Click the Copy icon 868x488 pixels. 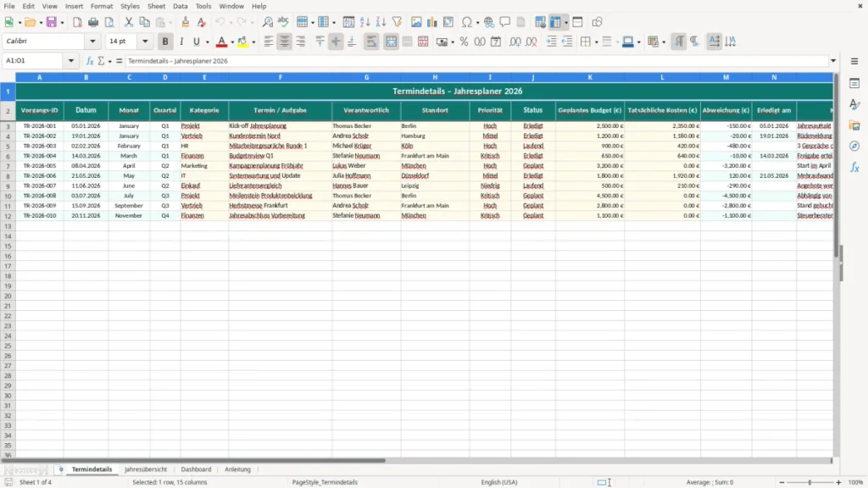tap(144, 22)
